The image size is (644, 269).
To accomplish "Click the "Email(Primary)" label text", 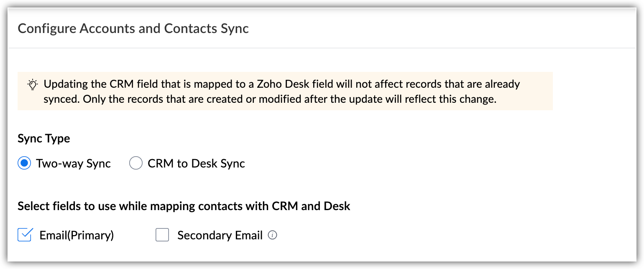I will (77, 236).
